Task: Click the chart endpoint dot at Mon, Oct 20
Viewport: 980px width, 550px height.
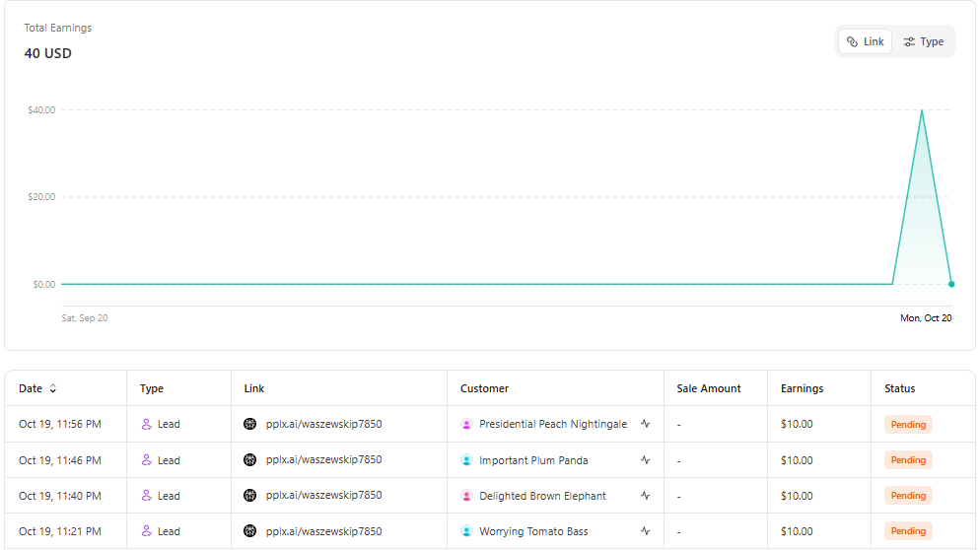Action: (x=951, y=284)
